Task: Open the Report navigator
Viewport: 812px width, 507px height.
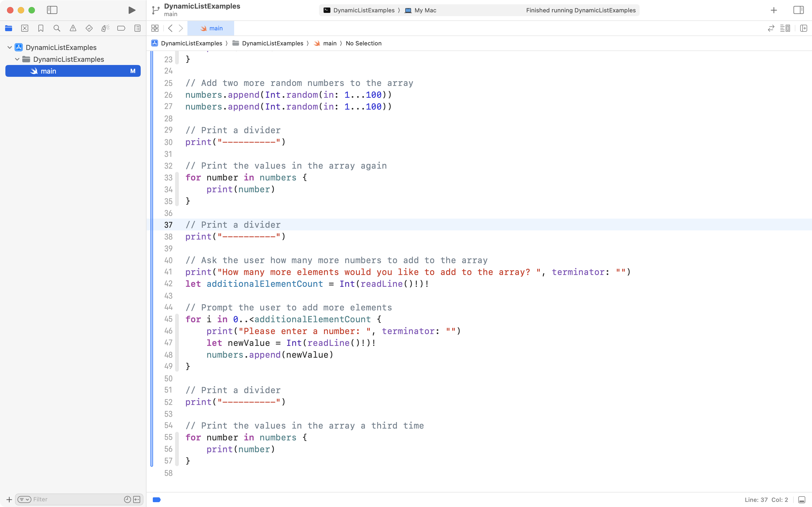Action: click(x=137, y=28)
